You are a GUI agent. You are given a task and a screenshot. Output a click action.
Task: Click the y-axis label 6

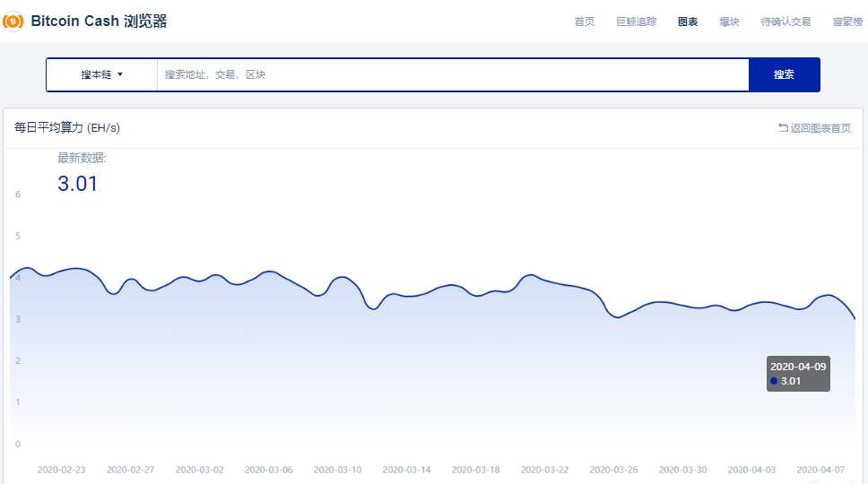(x=18, y=194)
